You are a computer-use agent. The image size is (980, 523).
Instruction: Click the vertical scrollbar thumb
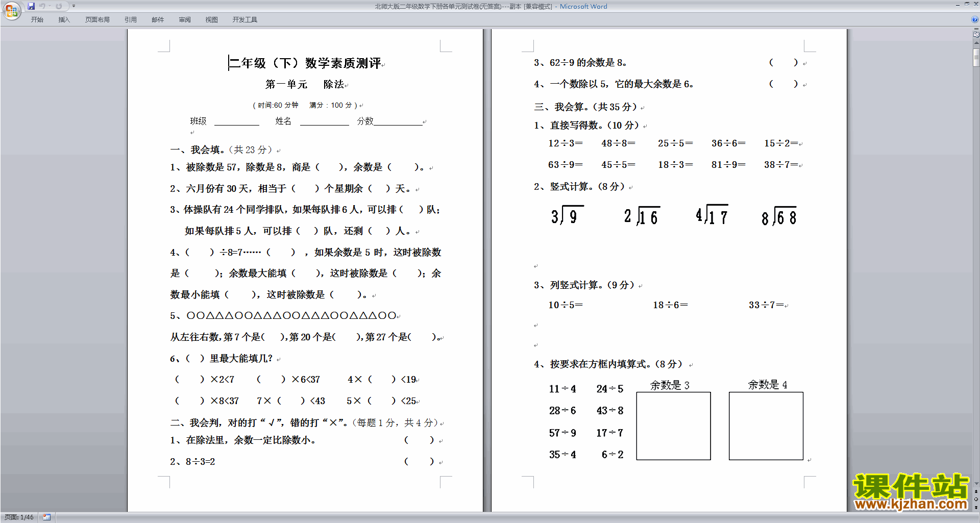tap(976, 57)
